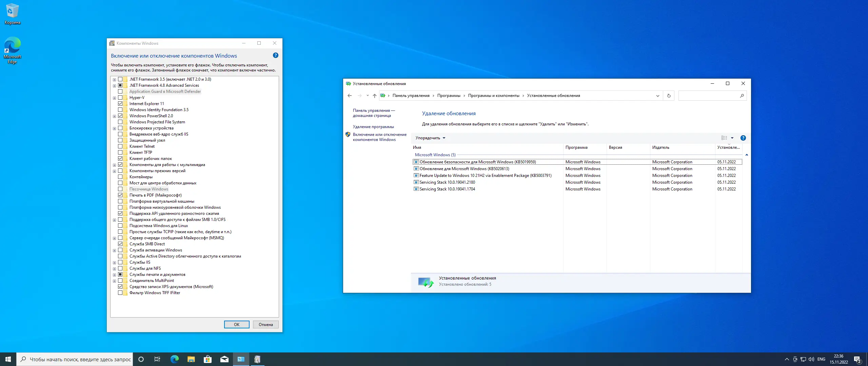Go up one folder level
The image size is (868, 366).
[x=374, y=96]
